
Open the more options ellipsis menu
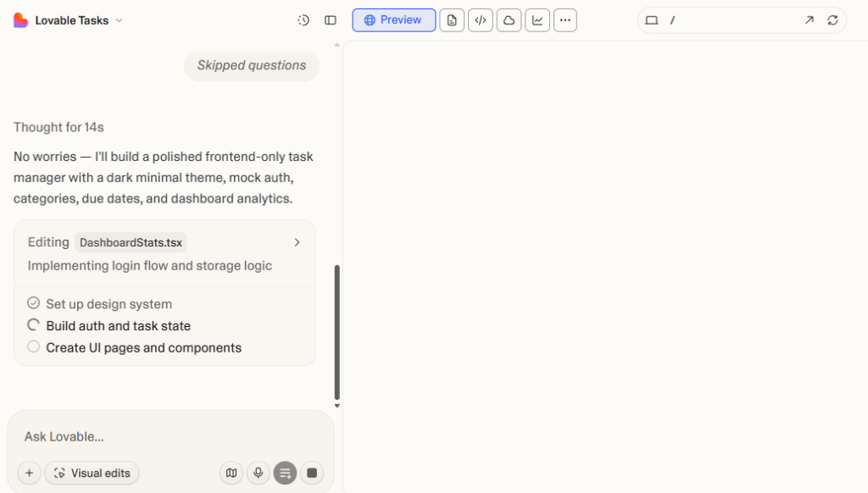[x=565, y=19]
